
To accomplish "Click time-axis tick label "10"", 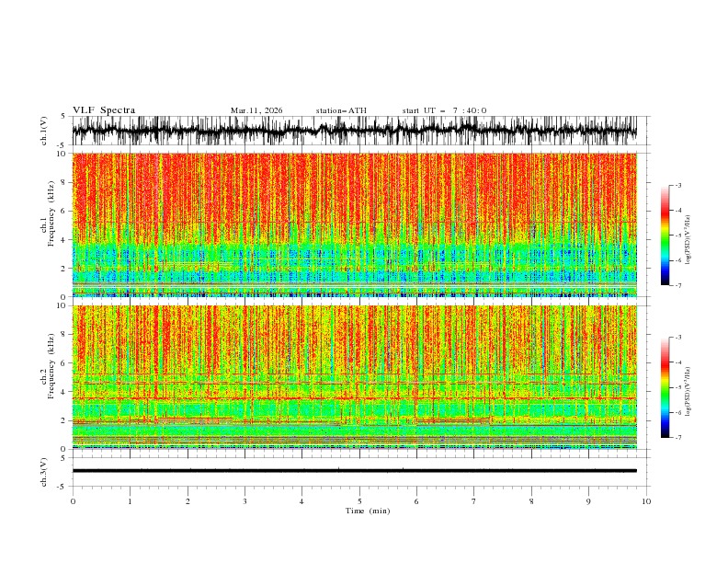I will (646, 501).
